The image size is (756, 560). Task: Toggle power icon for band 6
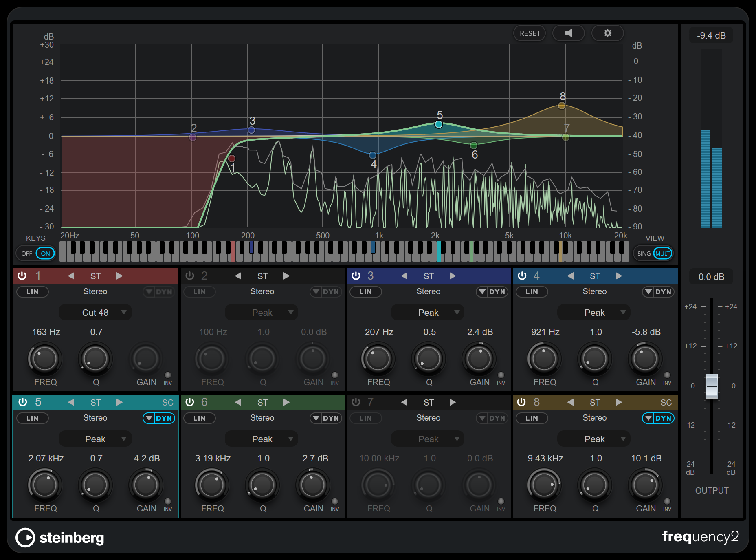click(x=190, y=402)
